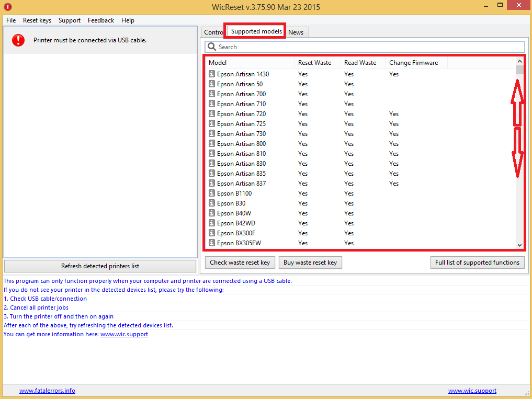Click info icon beside Epson B30

point(212,203)
